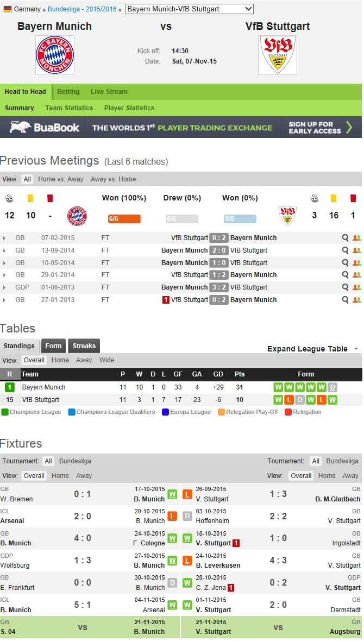364x641 pixels.
Task: Switch to the Streaks tab
Action: click(84, 346)
